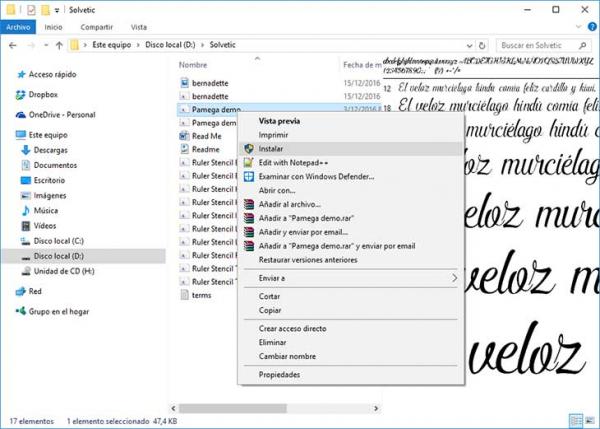Viewport: 600px width, 429px height.
Task: Open the Archivo ribbon tab
Action: (x=18, y=27)
